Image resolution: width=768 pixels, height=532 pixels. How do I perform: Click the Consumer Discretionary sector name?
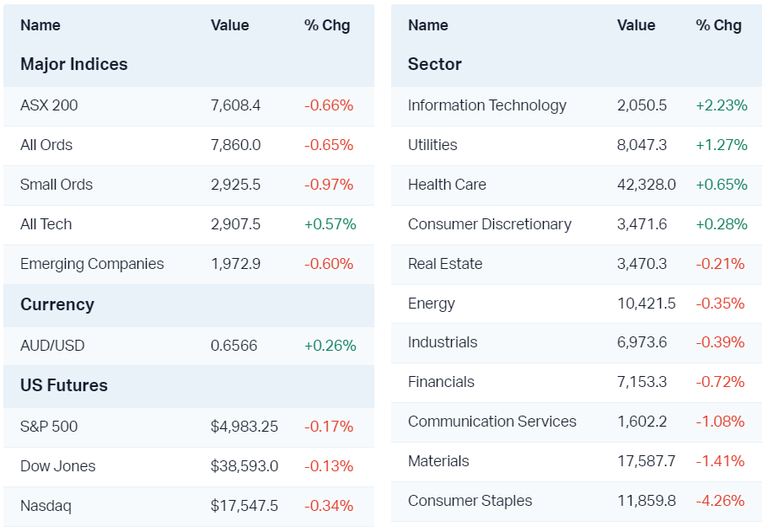pyautogui.click(x=490, y=224)
